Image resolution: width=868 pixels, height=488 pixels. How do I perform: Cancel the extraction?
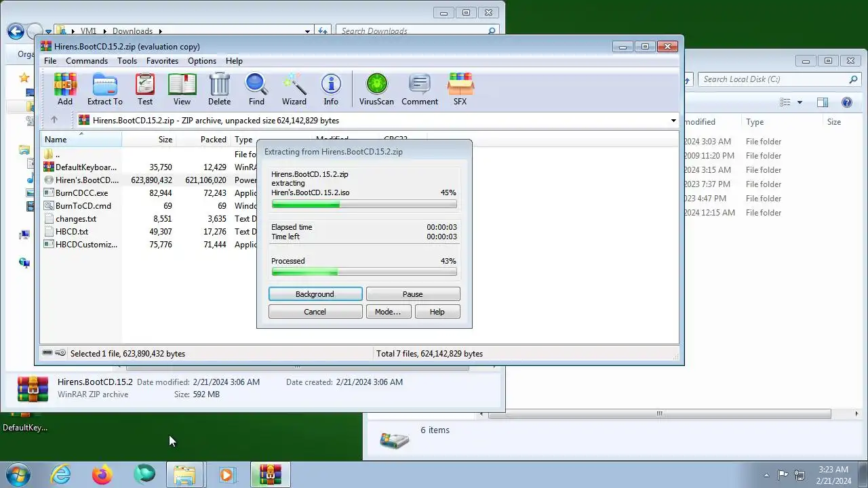[315, 312]
